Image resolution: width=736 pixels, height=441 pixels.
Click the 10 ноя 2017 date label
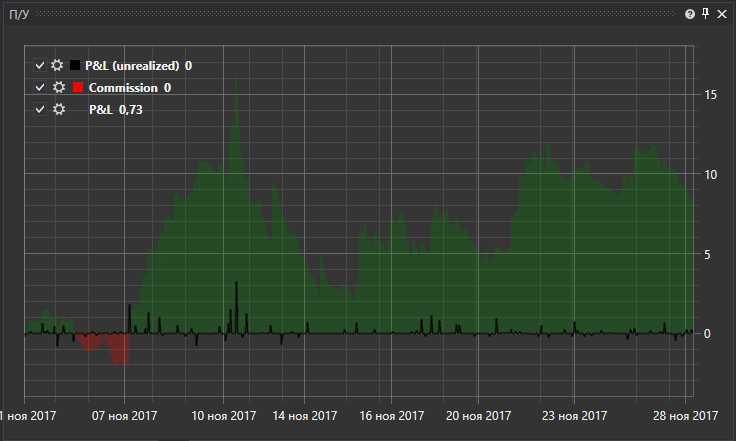(x=224, y=416)
